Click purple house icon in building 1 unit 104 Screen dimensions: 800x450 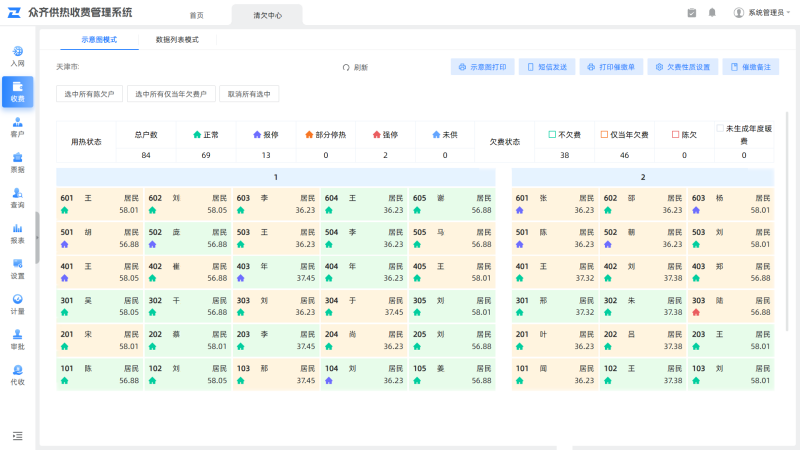329,381
